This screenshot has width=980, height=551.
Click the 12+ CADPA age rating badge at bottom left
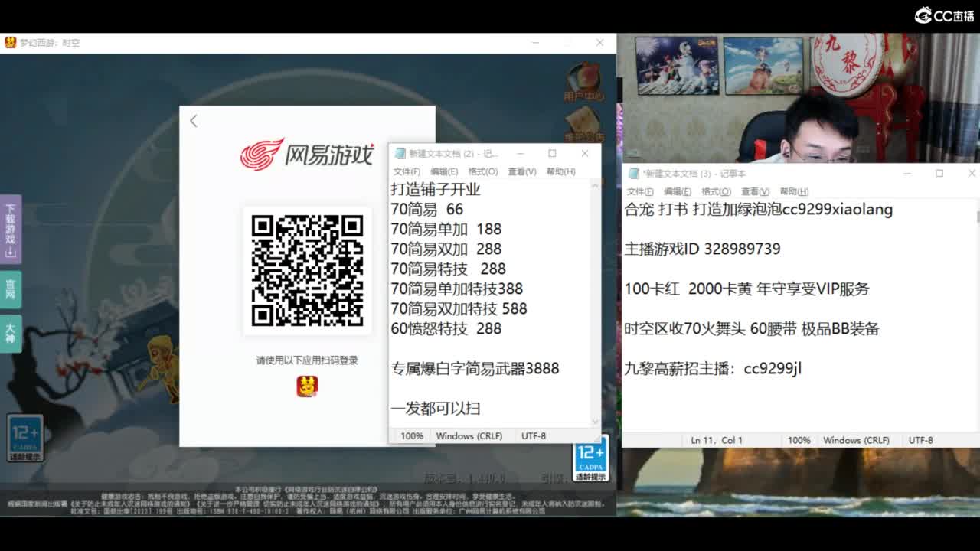point(25,439)
